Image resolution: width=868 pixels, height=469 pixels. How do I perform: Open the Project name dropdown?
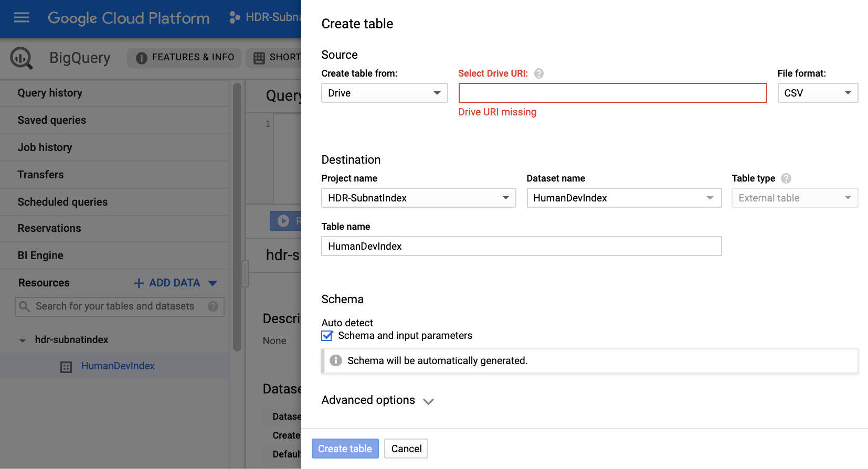pyautogui.click(x=419, y=198)
